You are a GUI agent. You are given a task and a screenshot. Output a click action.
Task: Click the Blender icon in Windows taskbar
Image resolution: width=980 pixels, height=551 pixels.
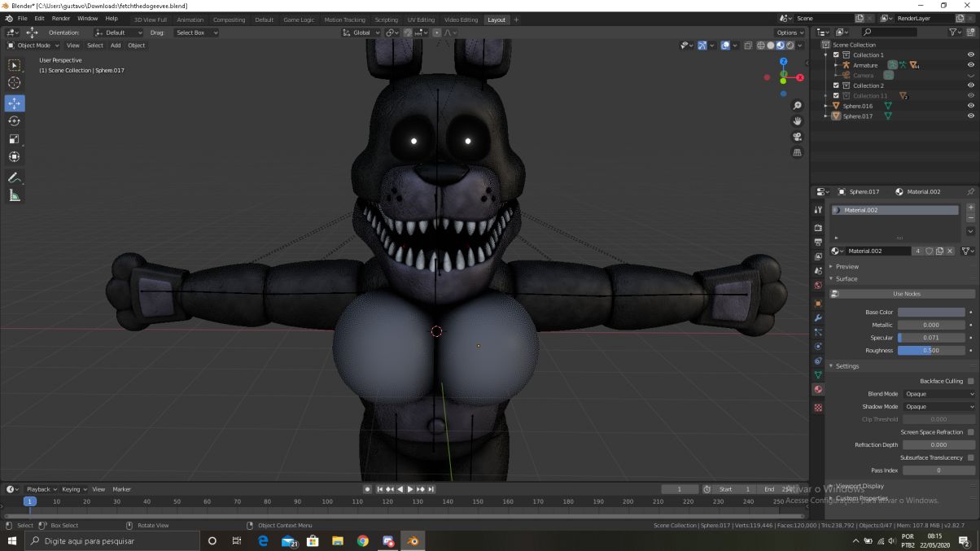tap(413, 541)
